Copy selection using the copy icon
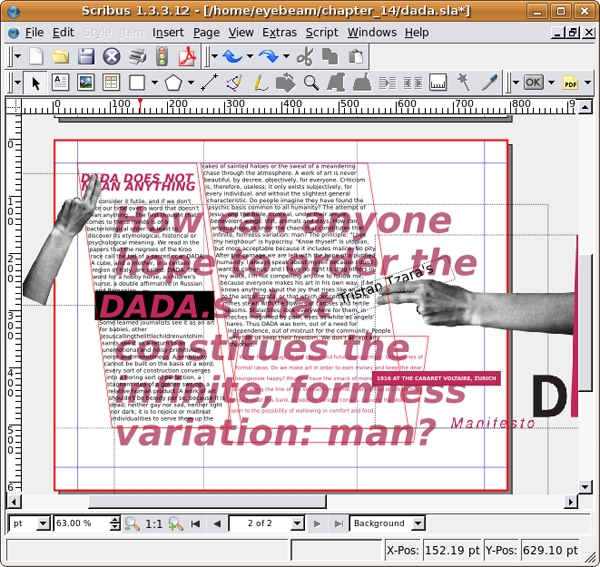The height and width of the screenshot is (567, 600). (330, 57)
